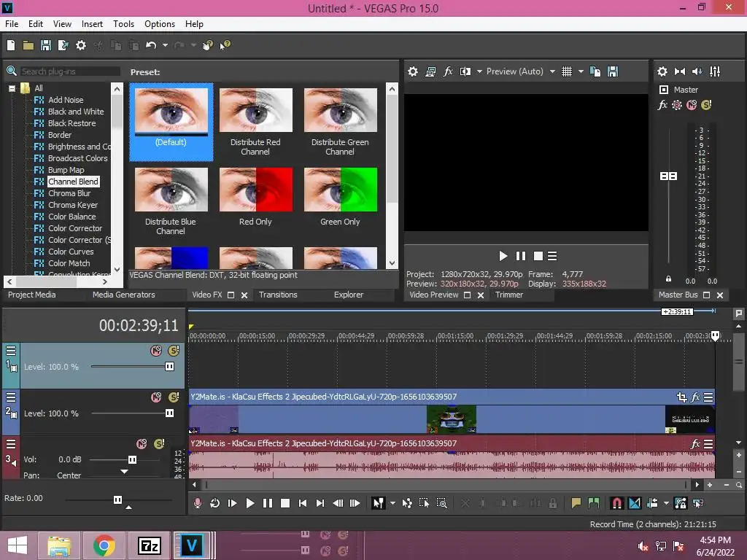Click the Render As toolbar icon
747x560 pixels.
click(x=63, y=45)
